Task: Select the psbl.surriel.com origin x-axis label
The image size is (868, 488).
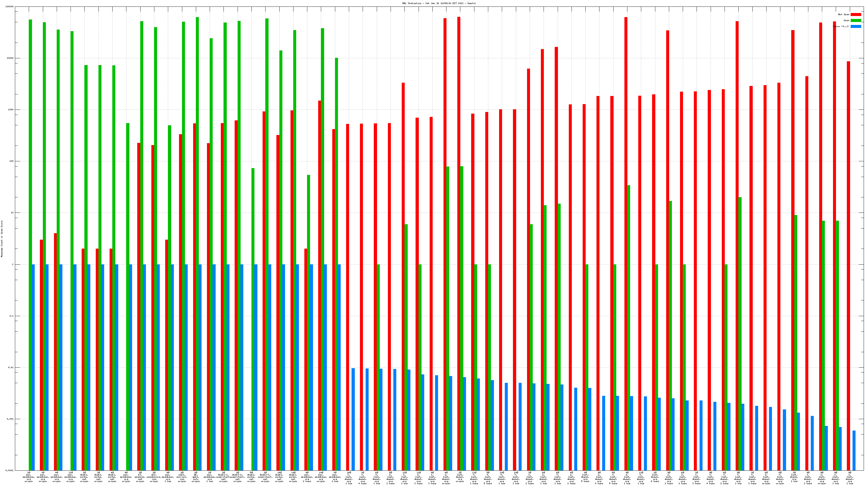Action: tap(182, 477)
